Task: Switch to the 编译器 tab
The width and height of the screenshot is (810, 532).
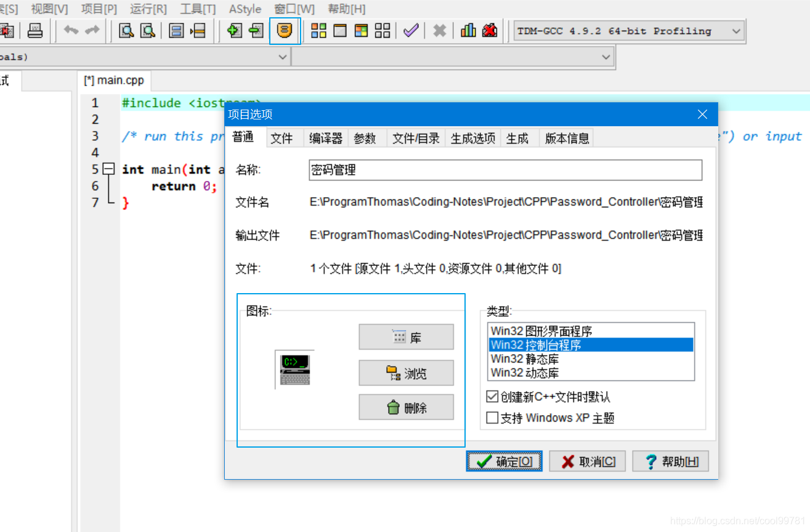Action: [x=326, y=139]
